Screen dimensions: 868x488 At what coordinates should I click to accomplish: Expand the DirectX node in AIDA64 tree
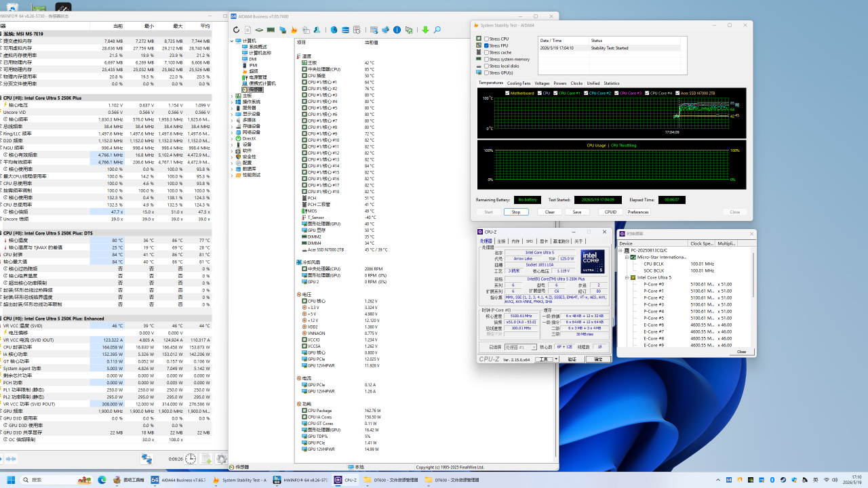point(232,138)
